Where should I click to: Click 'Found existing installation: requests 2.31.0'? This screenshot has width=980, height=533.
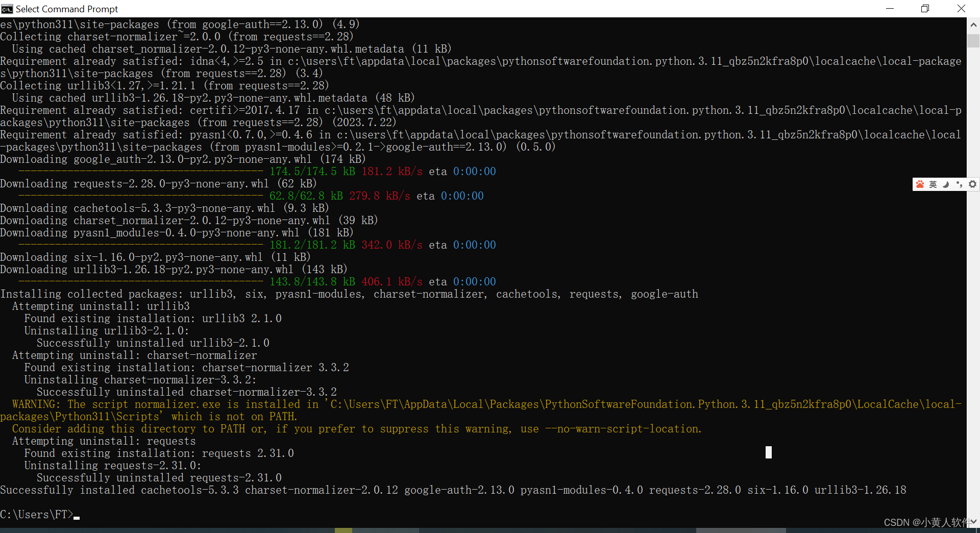click(x=159, y=453)
